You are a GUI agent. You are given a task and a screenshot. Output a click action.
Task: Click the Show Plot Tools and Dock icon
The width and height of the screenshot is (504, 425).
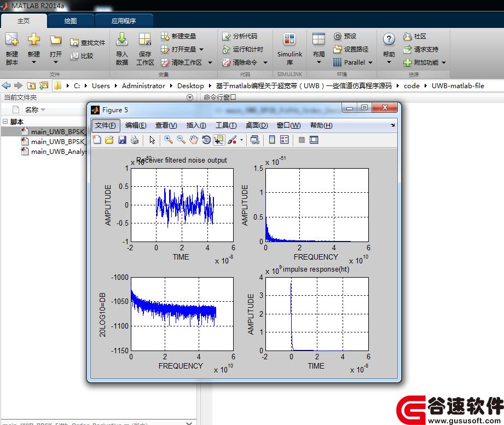click(x=314, y=140)
